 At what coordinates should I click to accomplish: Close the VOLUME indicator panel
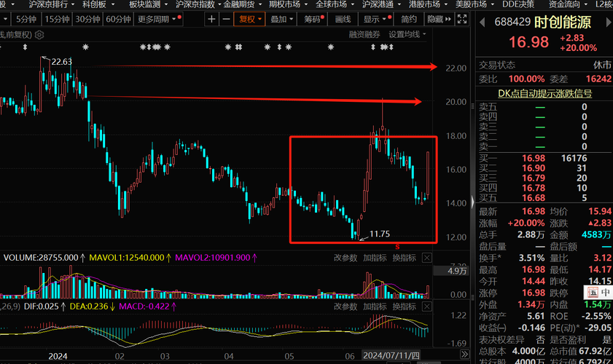pyautogui.click(x=427, y=258)
